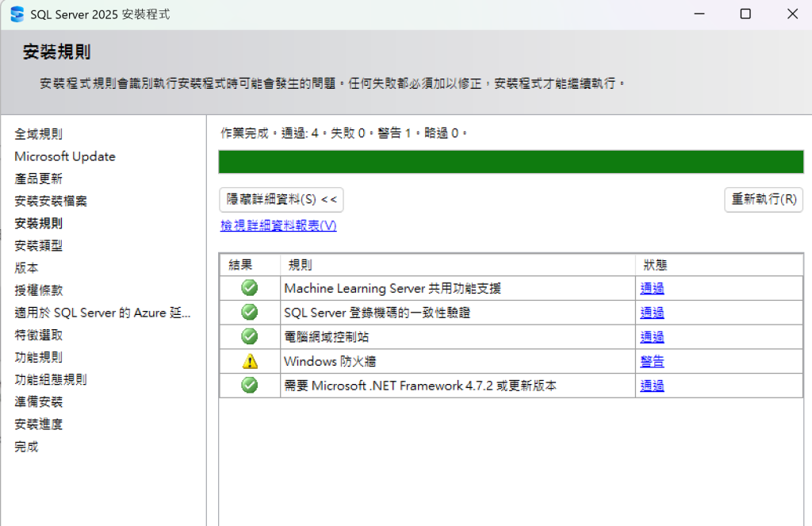Click the SQL Server installer app icon

click(x=17, y=14)
